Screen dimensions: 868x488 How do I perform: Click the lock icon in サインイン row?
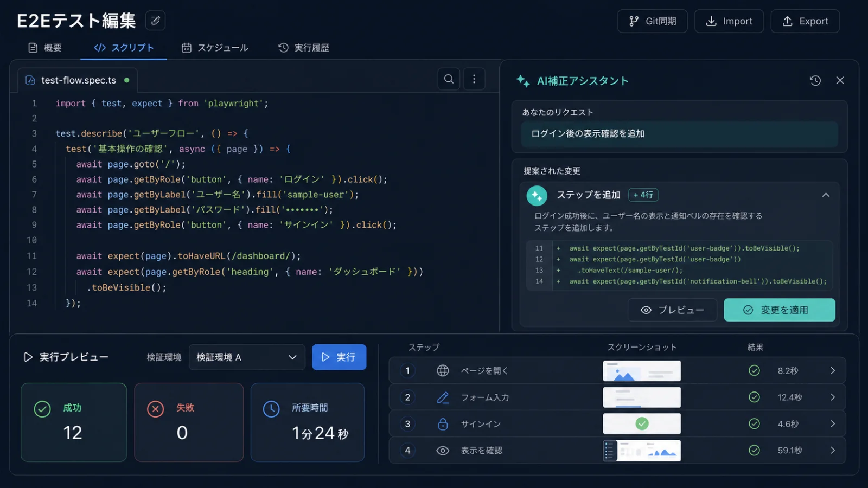(x=443, y=424)
